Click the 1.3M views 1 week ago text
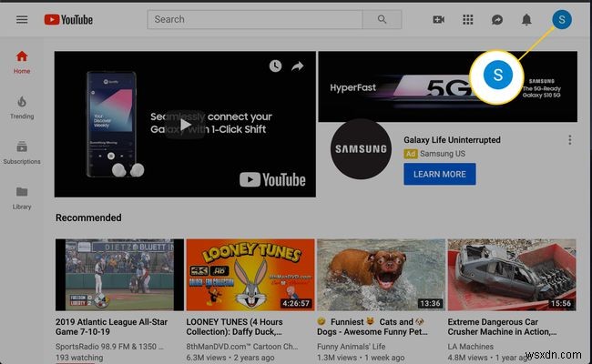 click(x=361, y=358)
